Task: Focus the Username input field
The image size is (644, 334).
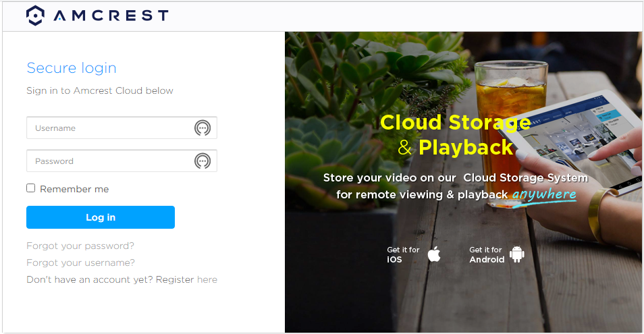Action: [122, 128]
